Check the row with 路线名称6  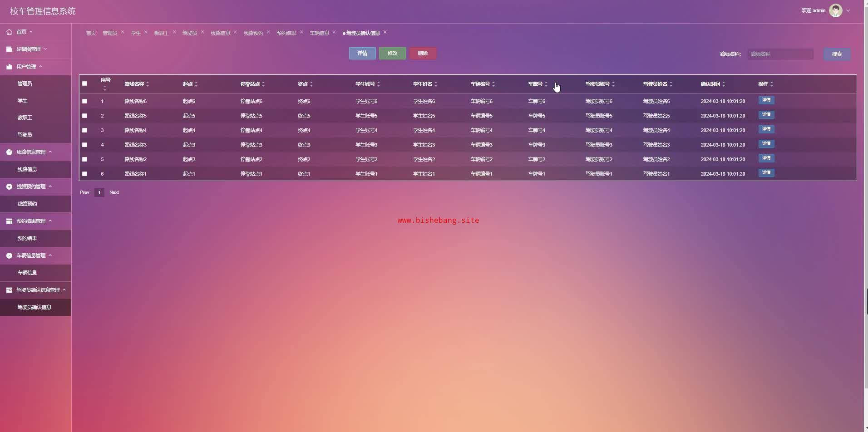(84, 101)
